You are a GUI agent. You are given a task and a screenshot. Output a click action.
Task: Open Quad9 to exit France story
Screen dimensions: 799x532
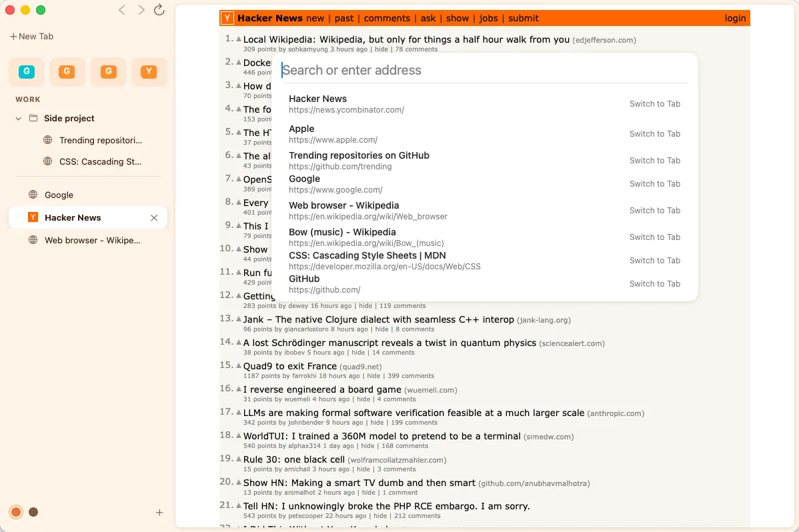(290, 367)
